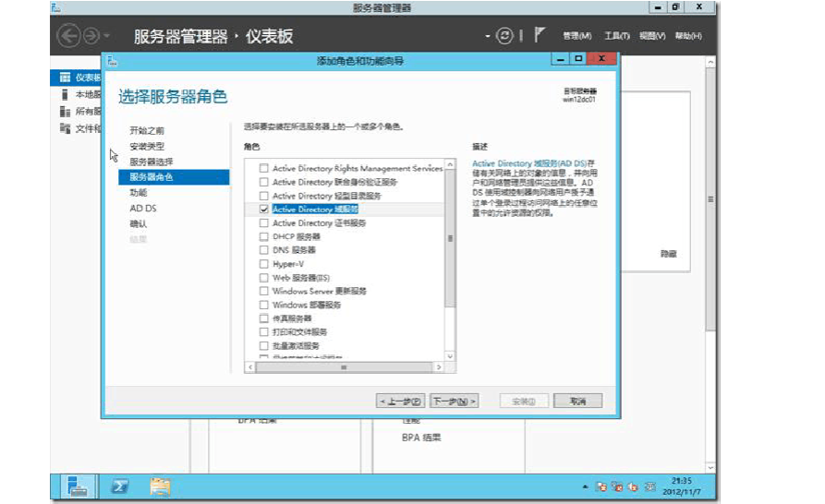Click the 取消 cancel button

(578, 402)
